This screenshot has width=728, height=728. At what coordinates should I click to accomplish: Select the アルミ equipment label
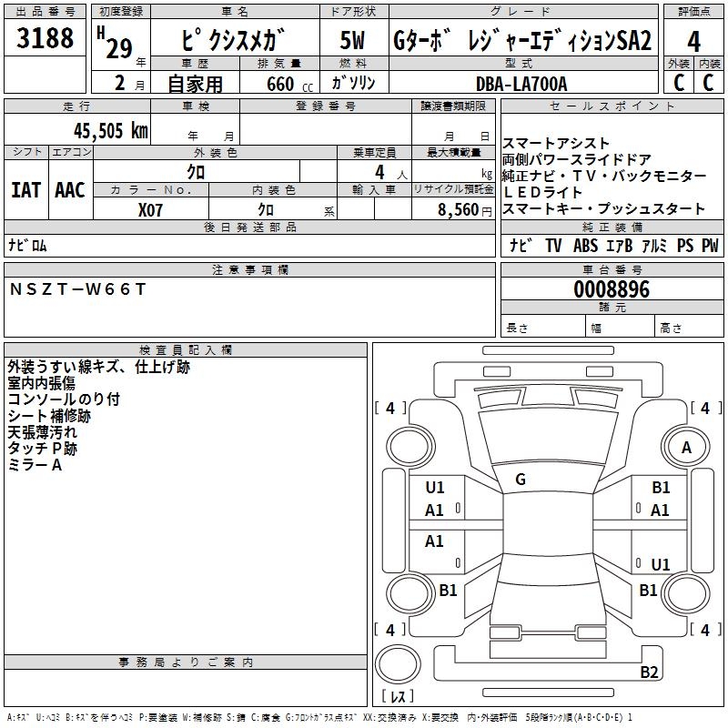point(654,246)
